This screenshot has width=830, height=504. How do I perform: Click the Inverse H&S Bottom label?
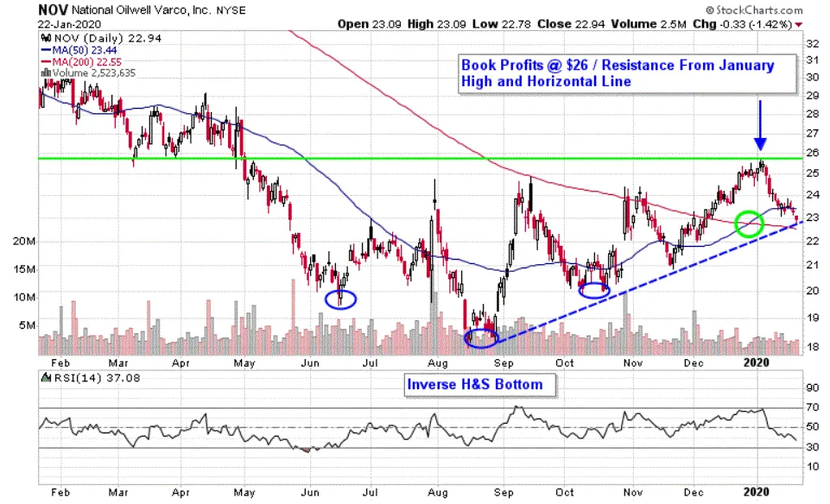(475, 385)
